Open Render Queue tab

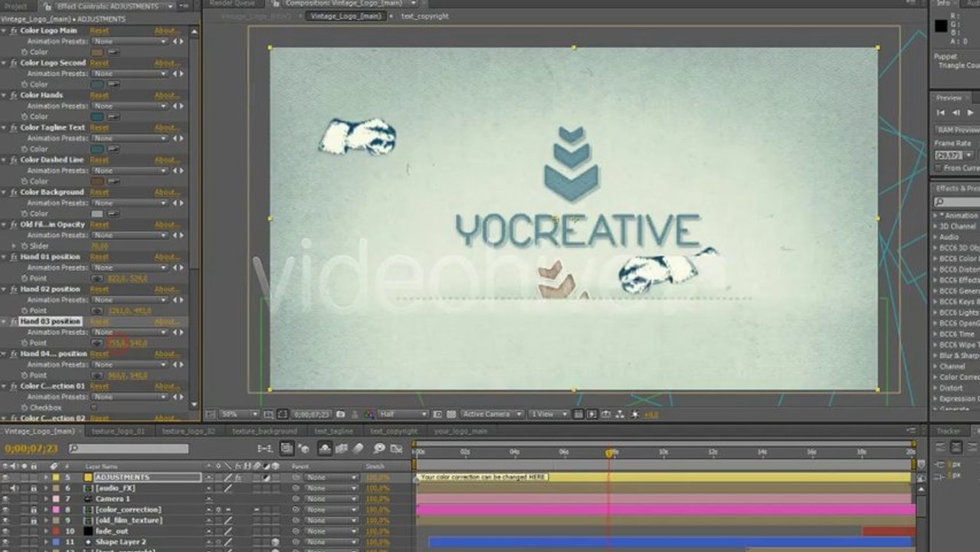pyautogui.click(x=232, y=4)
